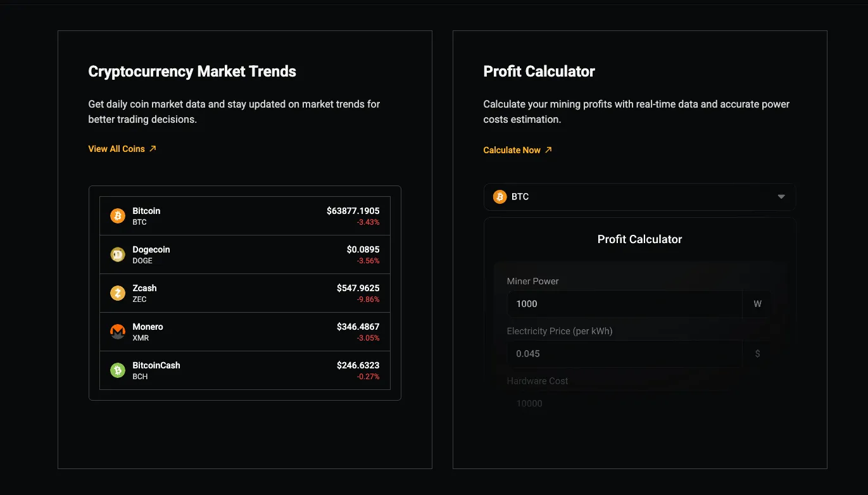Select the Monero XMR row
868x495 pixels.
pos(245,332)
